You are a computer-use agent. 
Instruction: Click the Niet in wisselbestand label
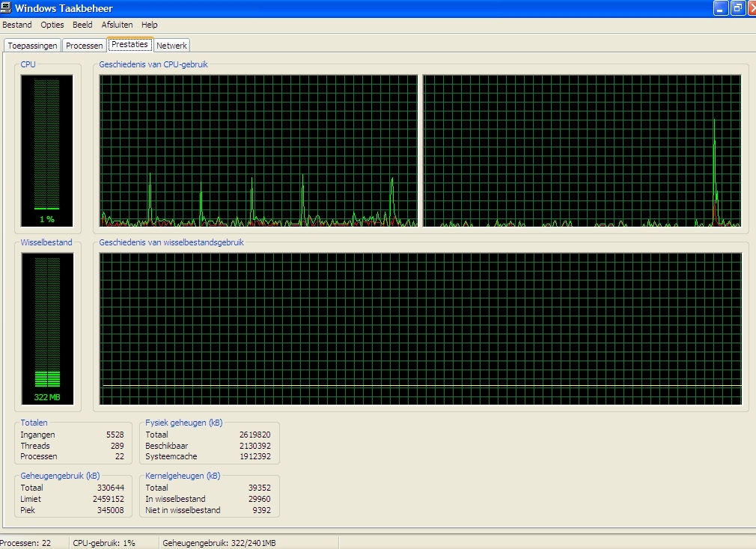tap(183, 510)
